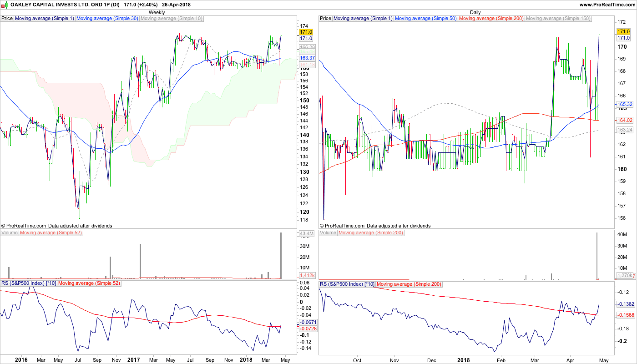Click the Volume label in Weekly panel
Viewport: 637px width, 364px height.
point(10,233)
